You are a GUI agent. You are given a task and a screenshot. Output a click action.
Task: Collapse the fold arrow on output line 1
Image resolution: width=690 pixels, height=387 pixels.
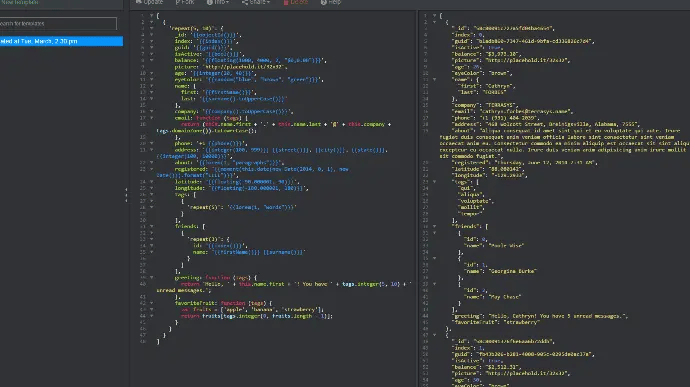pos(434,15)
